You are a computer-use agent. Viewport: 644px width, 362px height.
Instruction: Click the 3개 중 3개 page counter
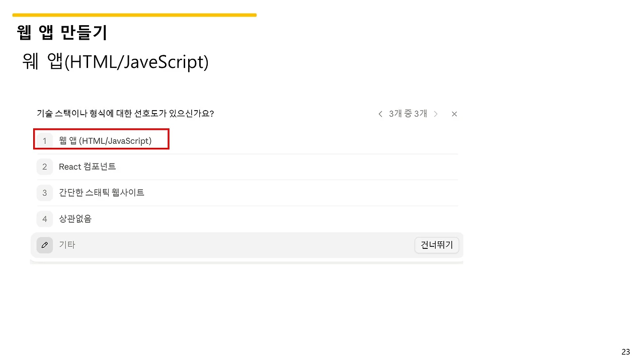408,114
